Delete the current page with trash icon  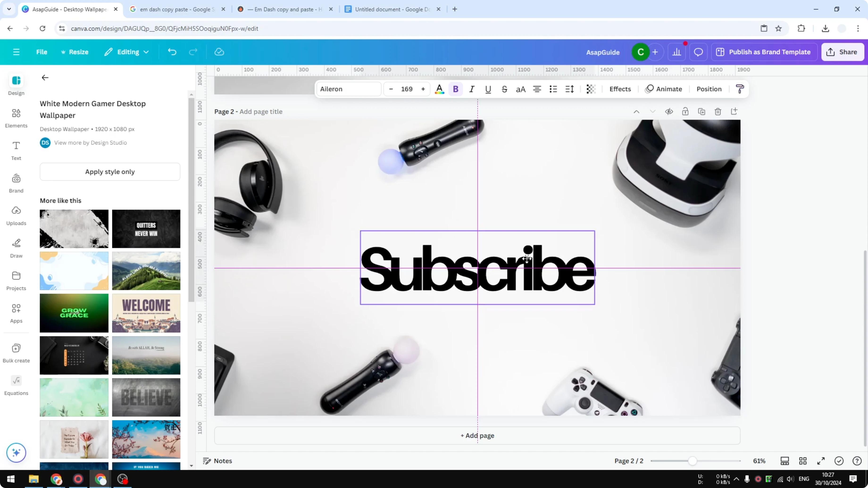[718, 112]
